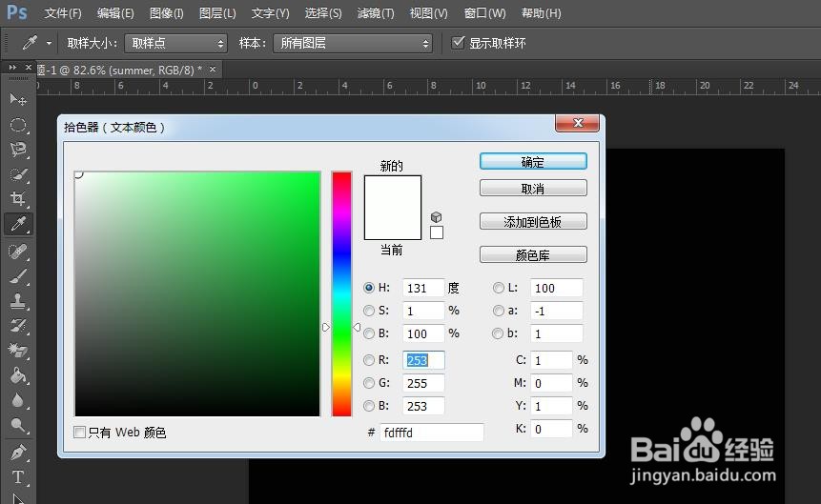Close the color picker dialog
Viewport: 821px width, 504px height.
pyautogui.click(x=578, y=123)
